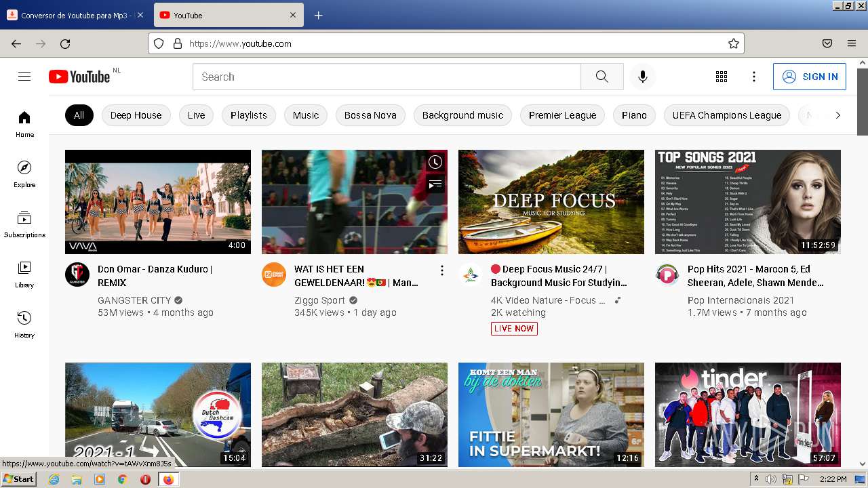Open YouTube settings three-dot menu

[754, 77]
